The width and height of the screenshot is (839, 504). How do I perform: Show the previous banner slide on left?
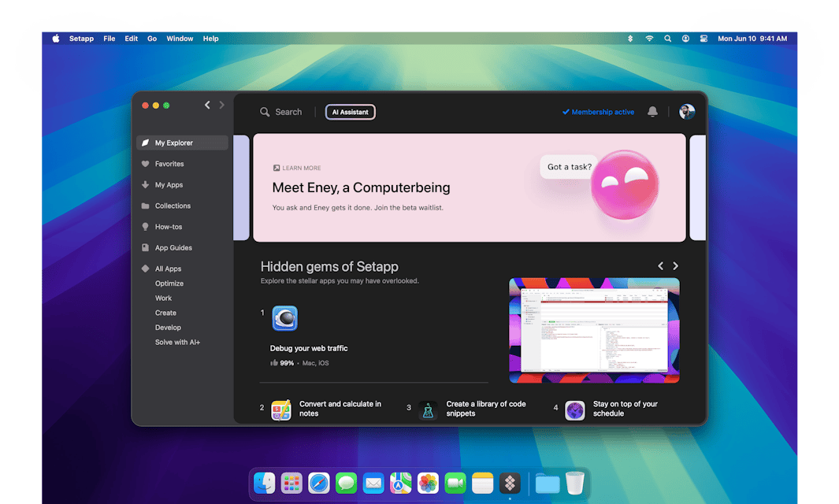pos(241,187)
